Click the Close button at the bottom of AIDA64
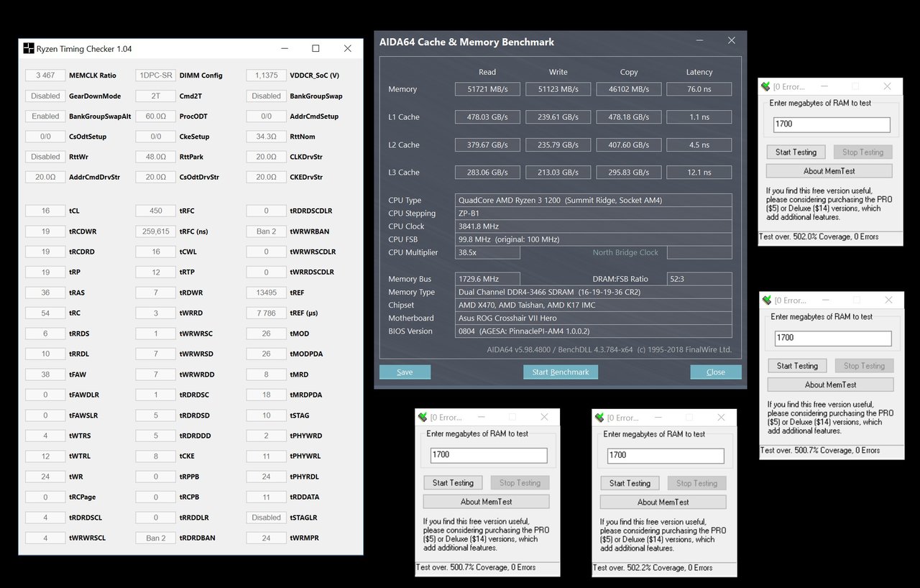 pos(716,372)
